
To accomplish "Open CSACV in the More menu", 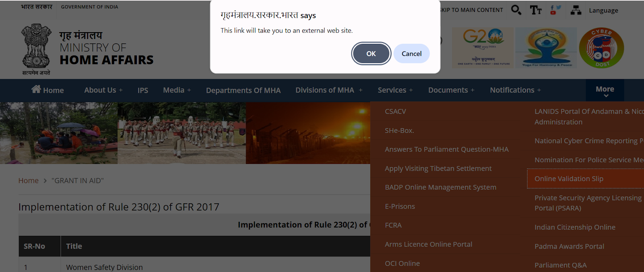I will click(x=395, y=111).
